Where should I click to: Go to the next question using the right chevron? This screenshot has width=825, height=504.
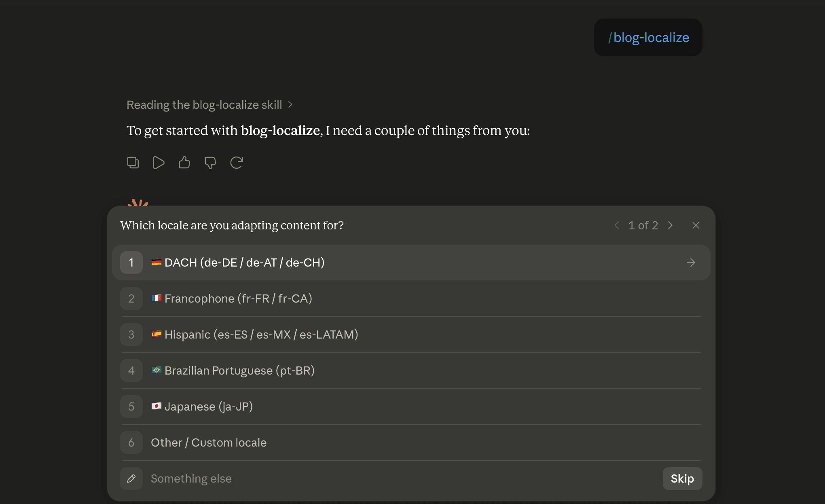tap(670, 225)
